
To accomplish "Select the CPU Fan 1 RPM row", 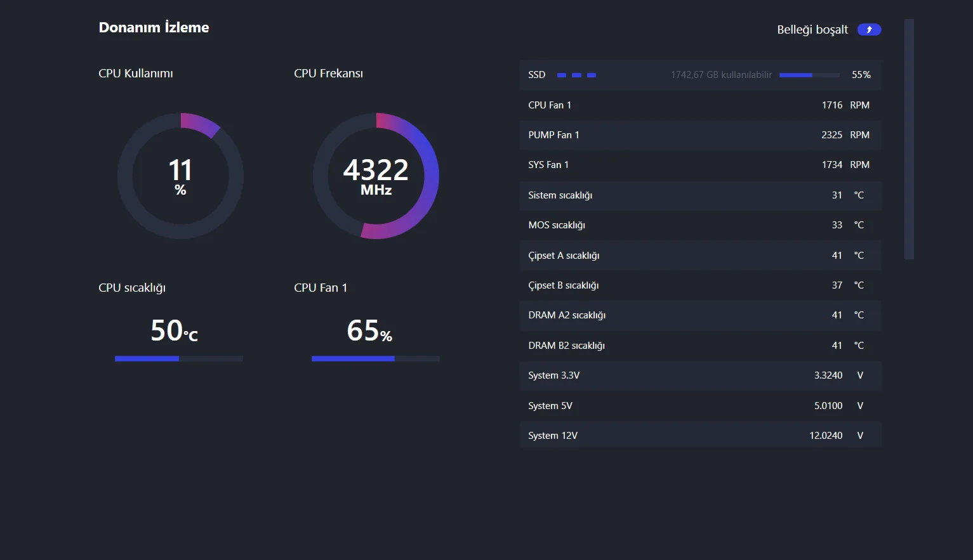I will click(699, 105).
